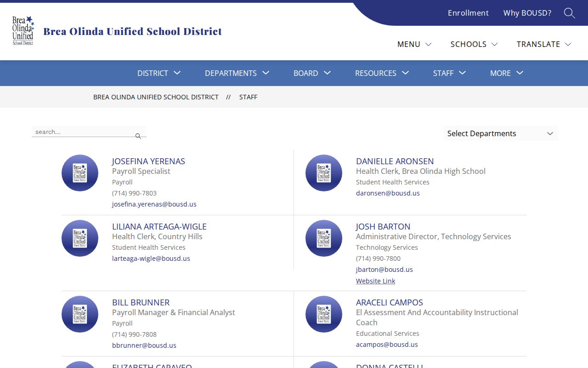Email daronsen@bousd.us
Viewport: 588px width, 368px height.
pyautogui.click(x=388, y=193)
